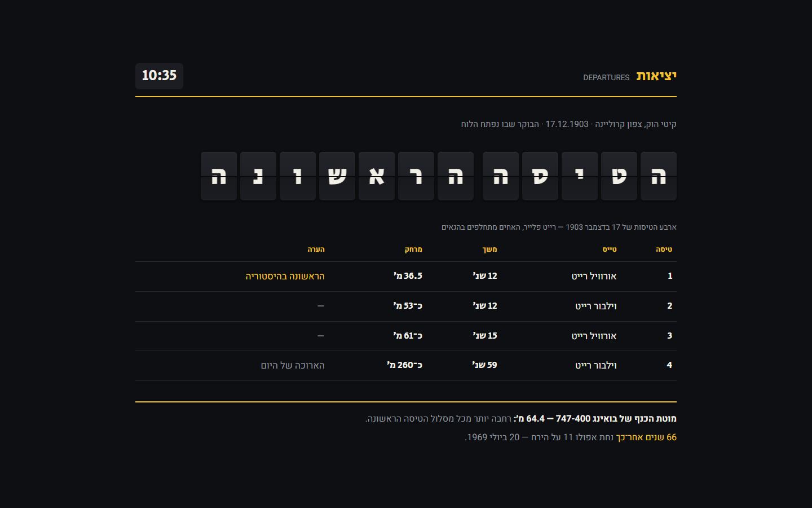Click the 59 שנ' duration cell
This screenshot has height=508, width=812.
pyautogui.click(x=484, y=365)
